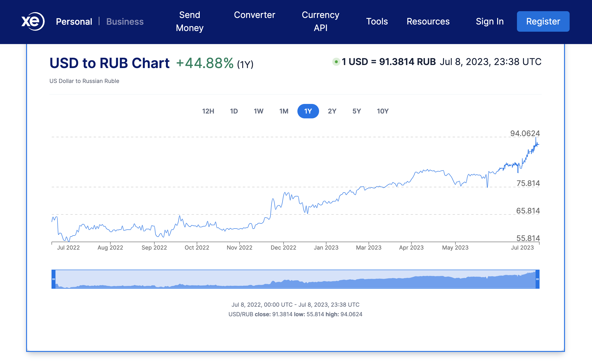Click the right handle of range slider

pos(537,279)
